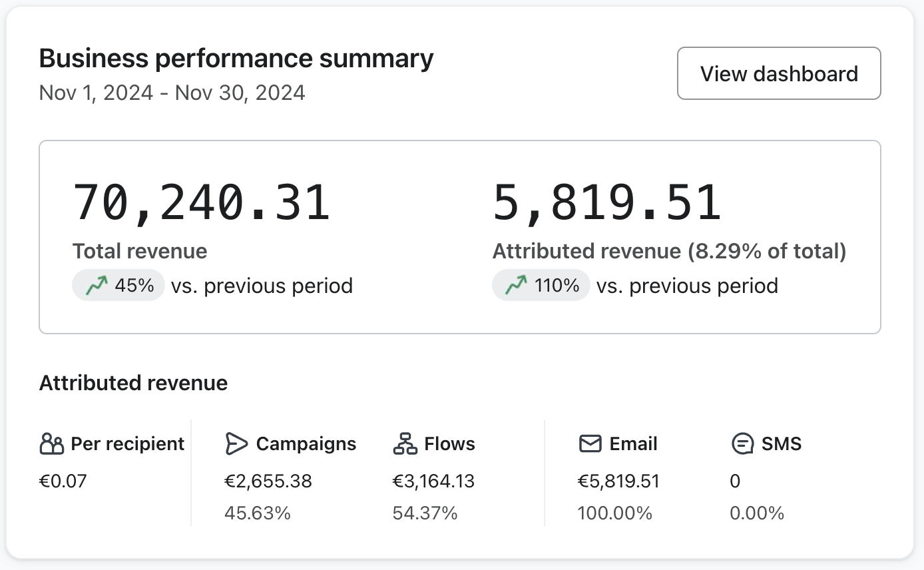This screenshot has height=570, width=924.
Task: Click the Email envelope icon
Action: pos(590,443)
